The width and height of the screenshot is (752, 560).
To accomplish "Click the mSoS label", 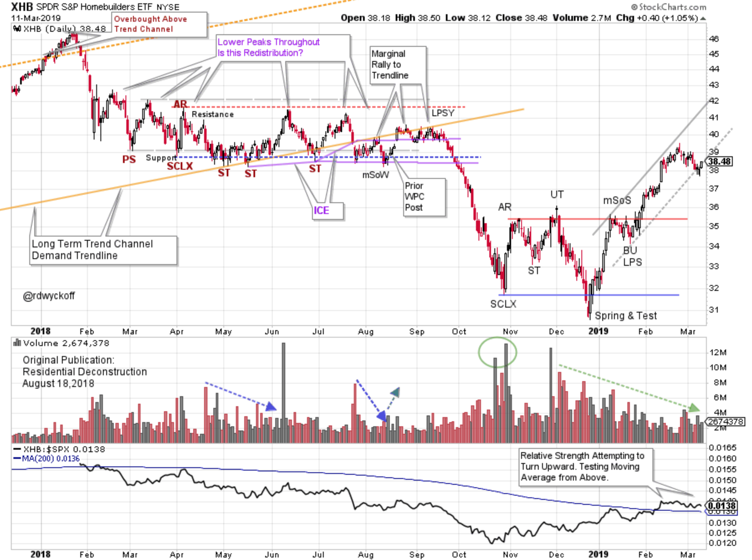I will coord(617,201).
